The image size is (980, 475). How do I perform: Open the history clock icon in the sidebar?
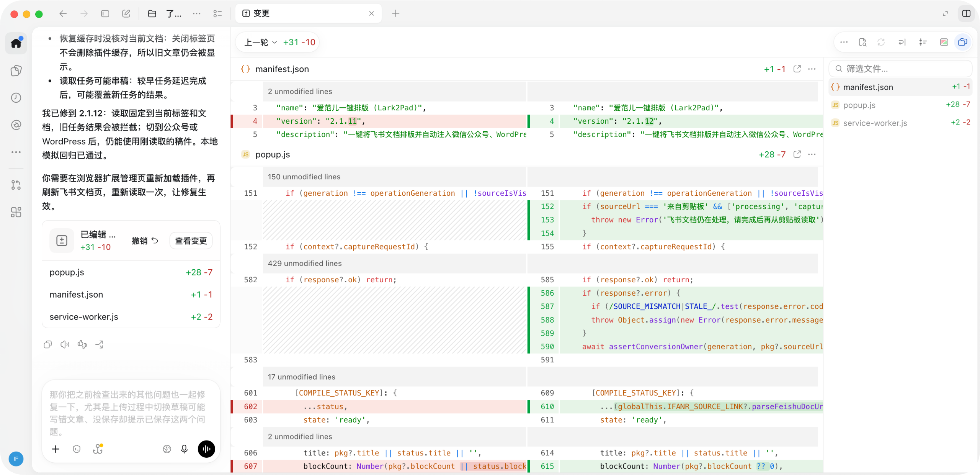click(16, 98)
